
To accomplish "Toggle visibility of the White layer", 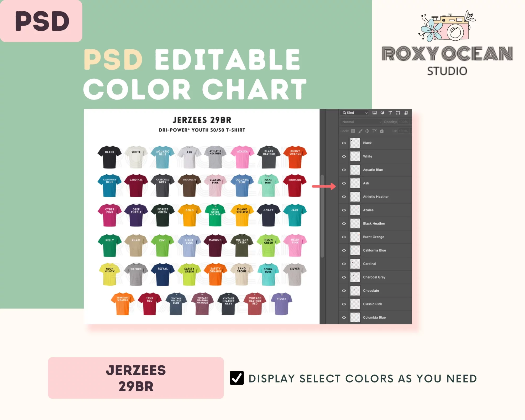I will pos(343,156).
